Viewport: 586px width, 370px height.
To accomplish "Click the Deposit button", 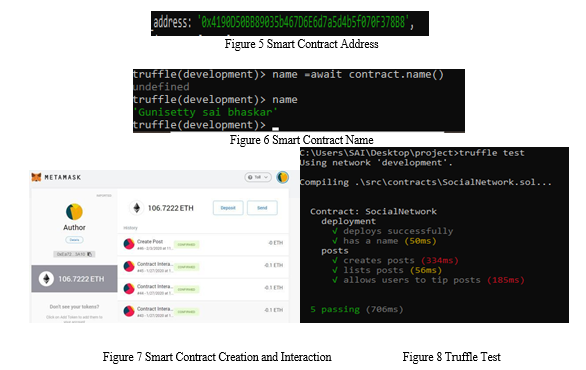I will click(228, 208).
